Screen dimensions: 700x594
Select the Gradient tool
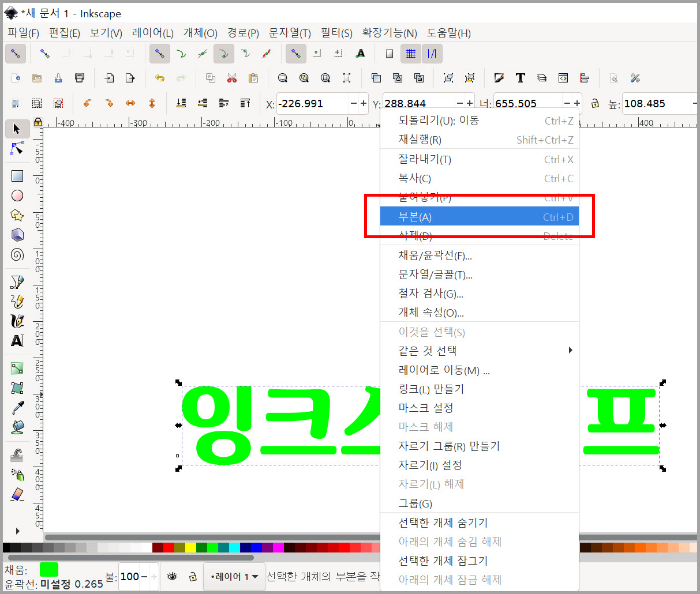point(17,368)
